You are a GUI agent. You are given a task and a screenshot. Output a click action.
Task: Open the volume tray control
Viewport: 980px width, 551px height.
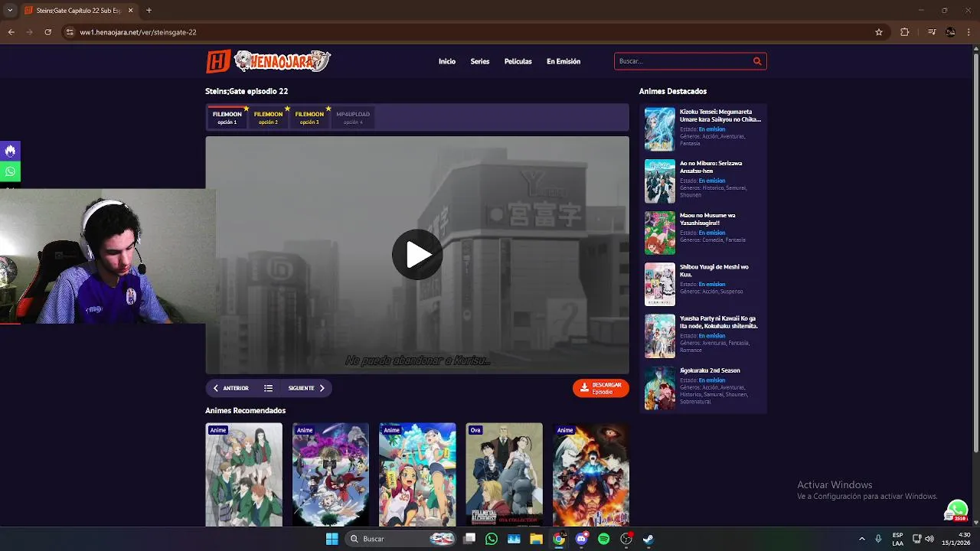click(x=929, y=539)
